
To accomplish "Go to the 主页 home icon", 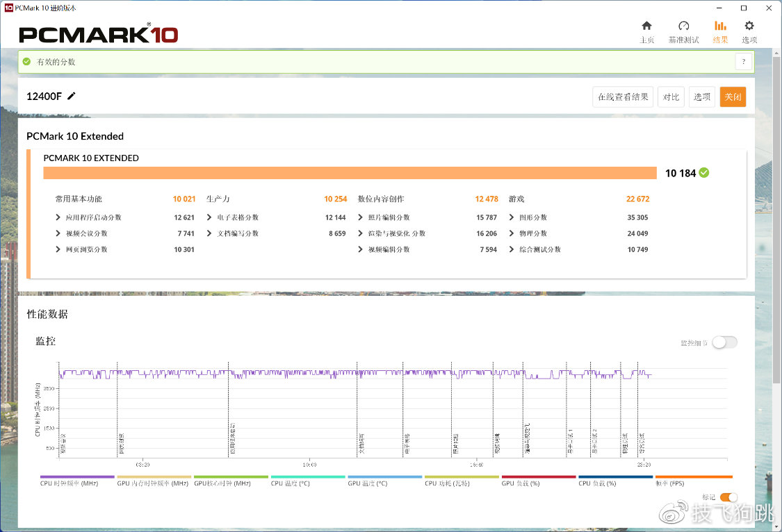I will 646,26.
